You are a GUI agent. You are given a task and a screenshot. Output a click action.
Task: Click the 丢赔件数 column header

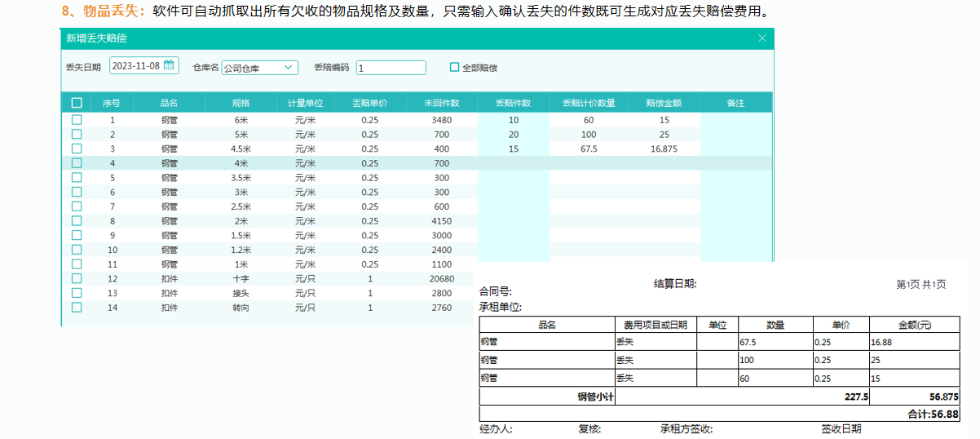click(x=514, y=103)
